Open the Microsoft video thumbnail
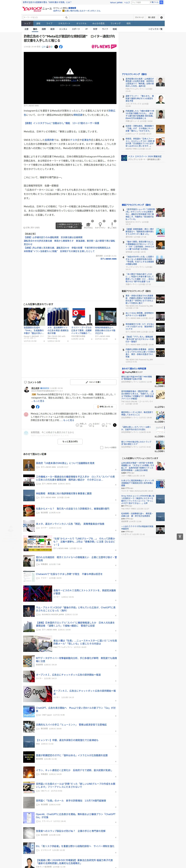Viewport: 186px width, 868px height. point(106,317)
